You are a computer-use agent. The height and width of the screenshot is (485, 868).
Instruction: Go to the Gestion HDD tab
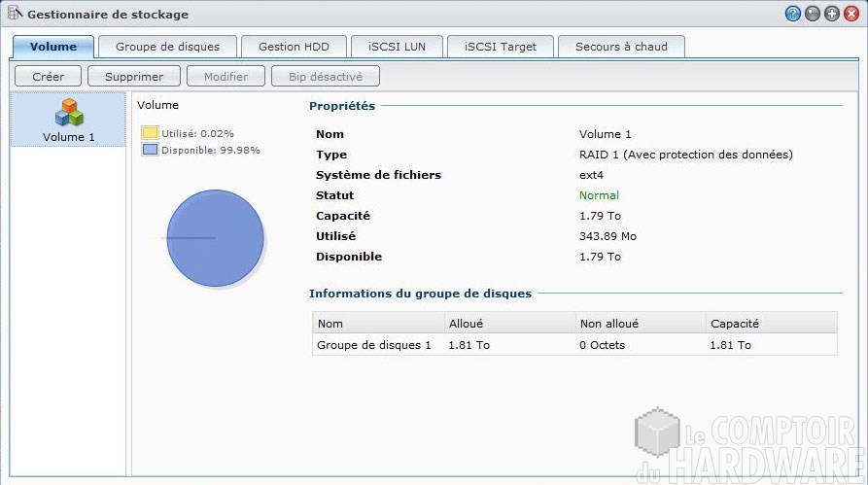point(294,47)
